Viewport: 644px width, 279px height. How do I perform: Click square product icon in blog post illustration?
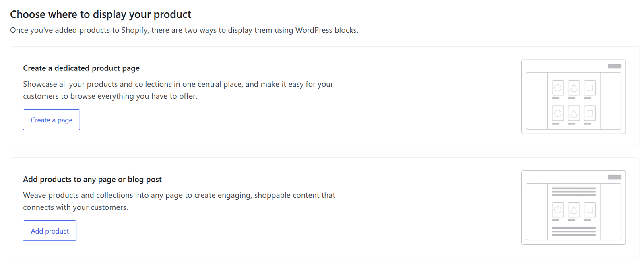590,210
